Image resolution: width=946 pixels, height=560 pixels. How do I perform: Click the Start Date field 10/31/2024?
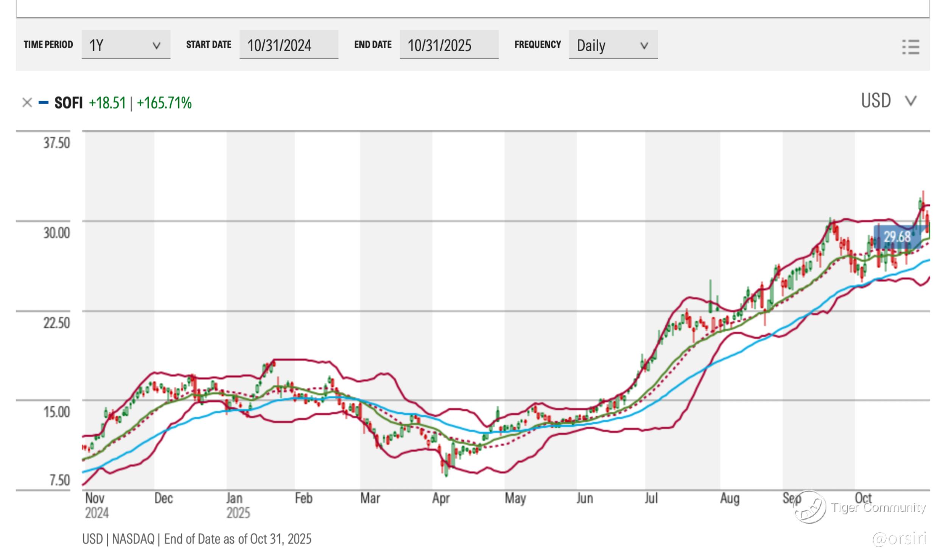[288, 45]
